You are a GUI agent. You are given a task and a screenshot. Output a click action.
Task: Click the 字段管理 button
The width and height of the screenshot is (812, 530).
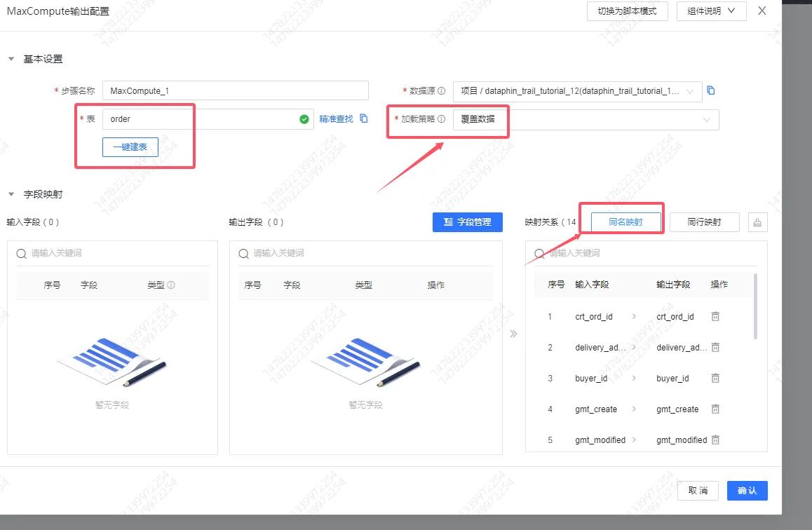coord(468,222)
